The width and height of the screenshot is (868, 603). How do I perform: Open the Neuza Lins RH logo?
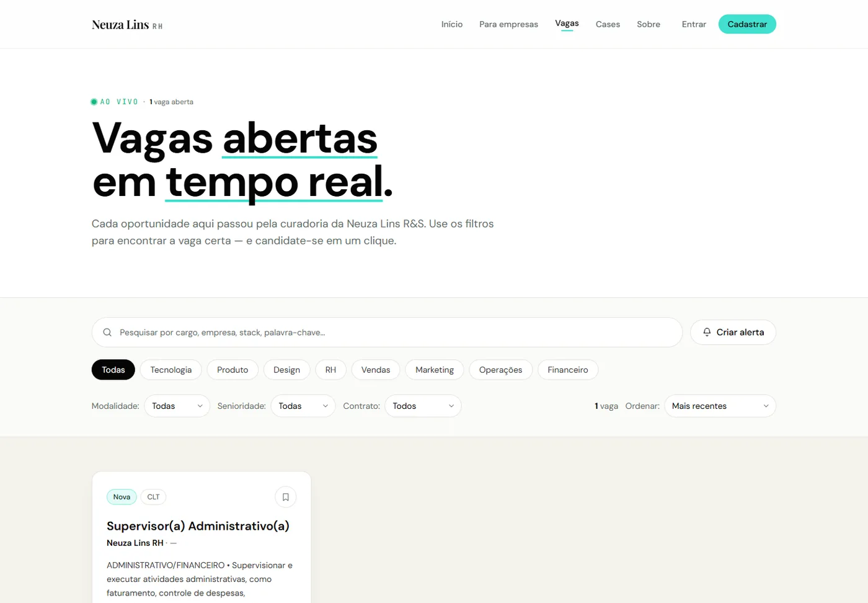click(x=127, y=25)
